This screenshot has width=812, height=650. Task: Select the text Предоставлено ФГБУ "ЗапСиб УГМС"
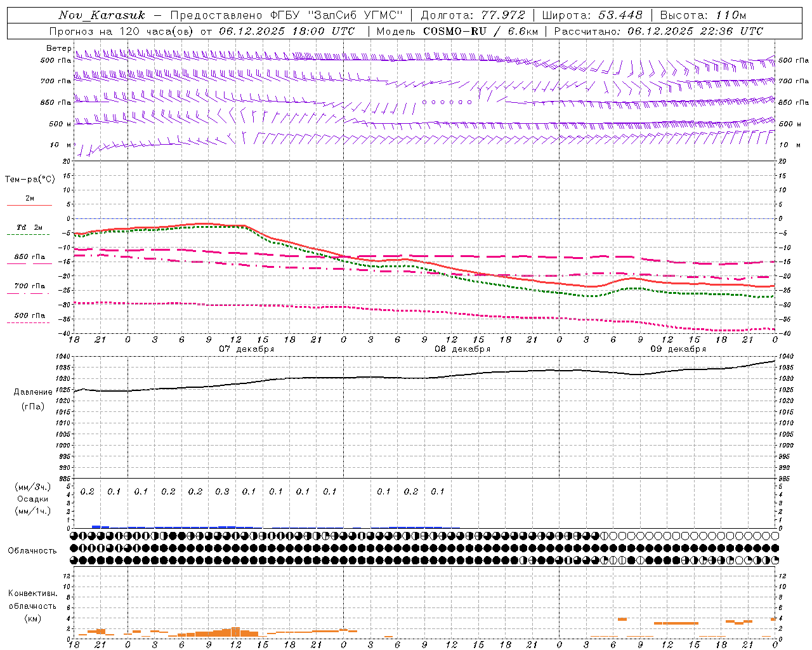(x=287, y=15)
